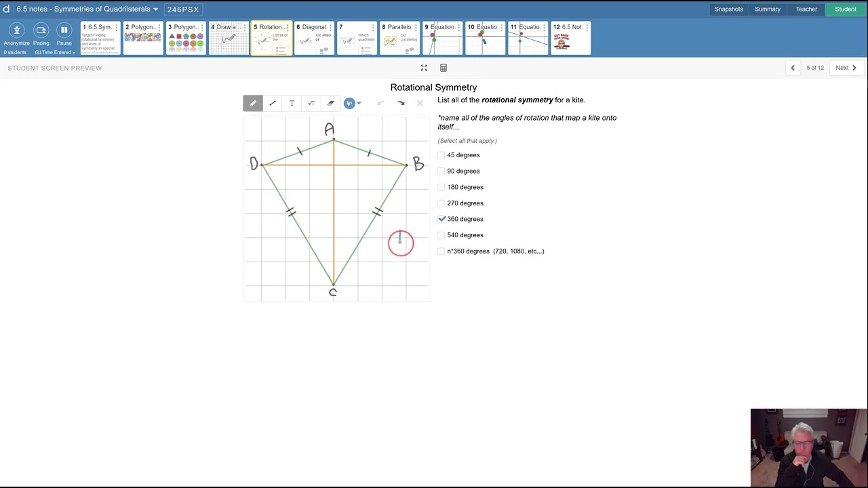The height and width of the screenshot is (488, 868).
Task: Click the Next screen button
Action: click(846, 68)
